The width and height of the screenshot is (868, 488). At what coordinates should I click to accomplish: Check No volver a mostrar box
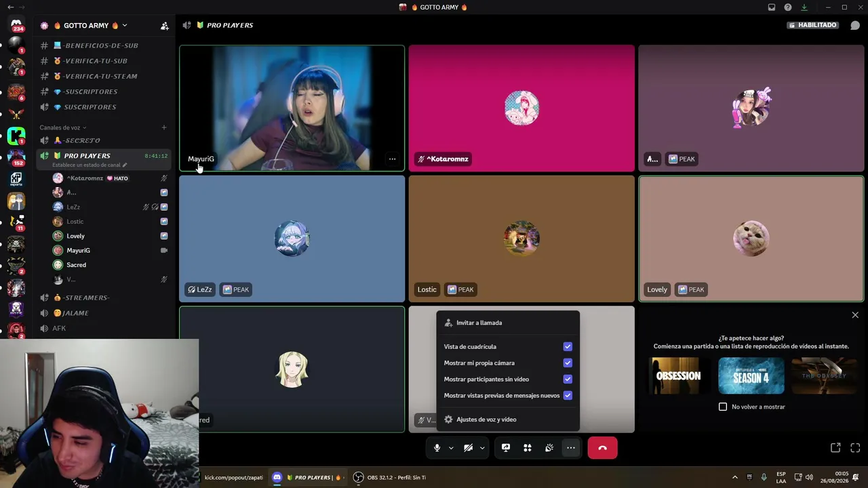723,407
